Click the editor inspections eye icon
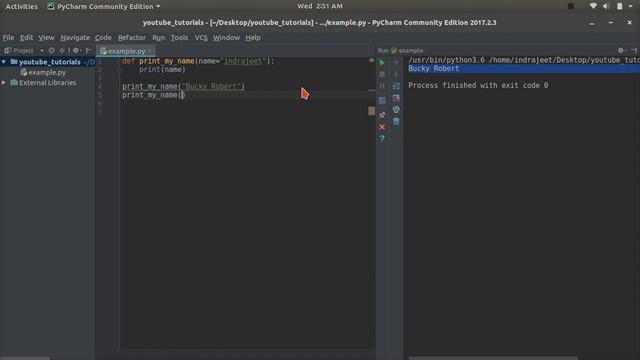This screenshot has height=360, width=640. coord(371,60)
